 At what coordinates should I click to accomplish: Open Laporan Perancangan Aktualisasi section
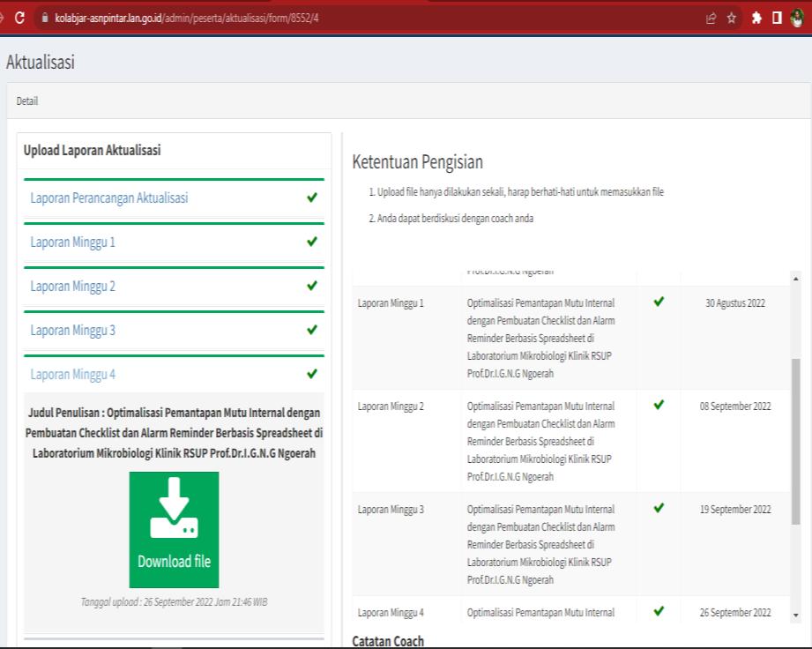[x=109, y=198]
